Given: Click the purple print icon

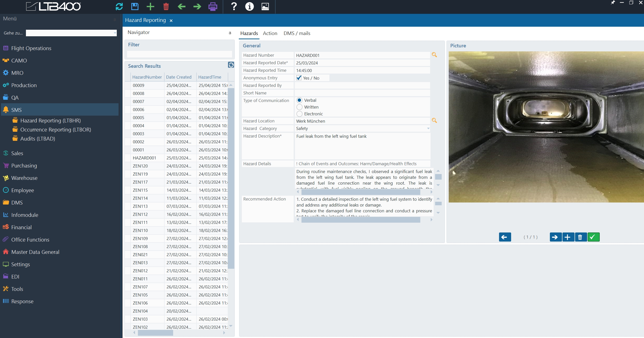Looking at the screenshot, I should 213,7.
